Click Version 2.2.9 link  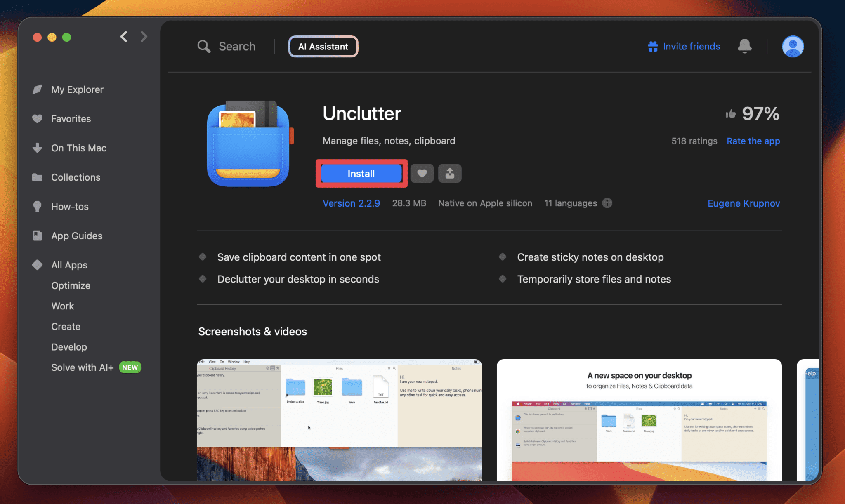pyautogui.click(x=351, y=203)
